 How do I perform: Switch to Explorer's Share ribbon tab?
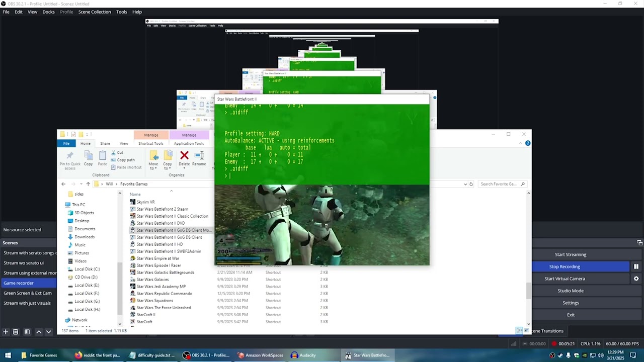[x=105, y=143]
